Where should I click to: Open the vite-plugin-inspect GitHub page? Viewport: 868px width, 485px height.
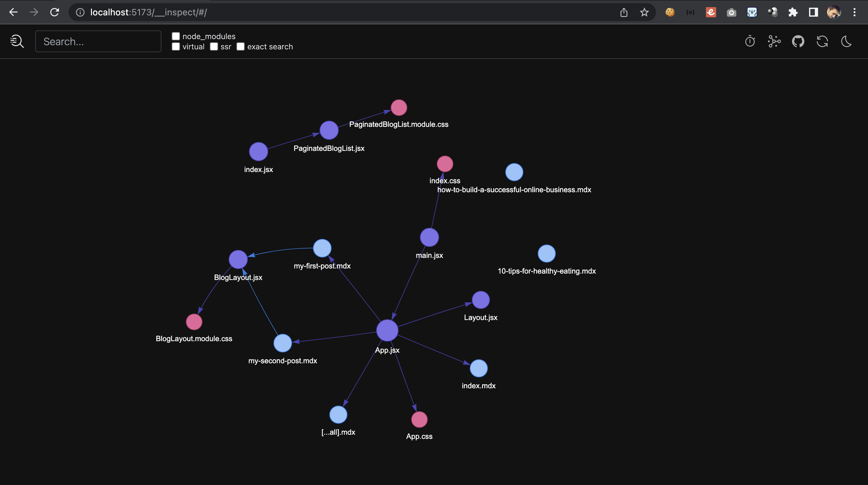[x=798, y=41]
